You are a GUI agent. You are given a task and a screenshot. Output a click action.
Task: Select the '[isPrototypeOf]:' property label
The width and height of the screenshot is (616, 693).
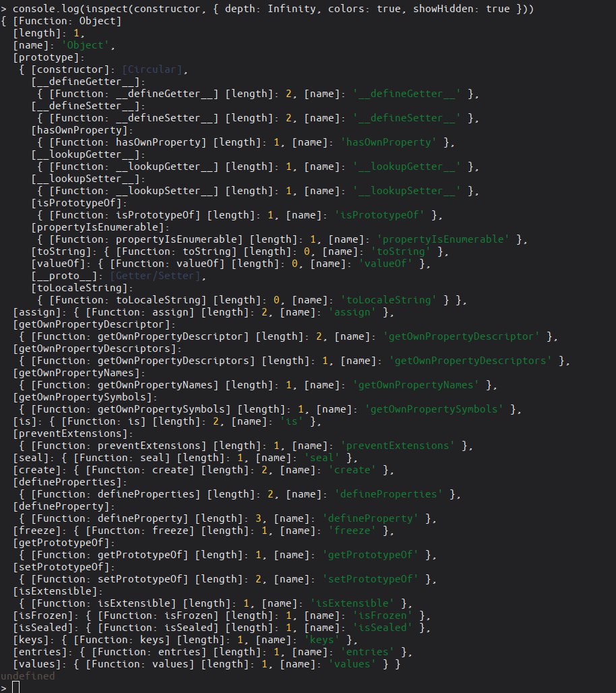coord(79,203)
